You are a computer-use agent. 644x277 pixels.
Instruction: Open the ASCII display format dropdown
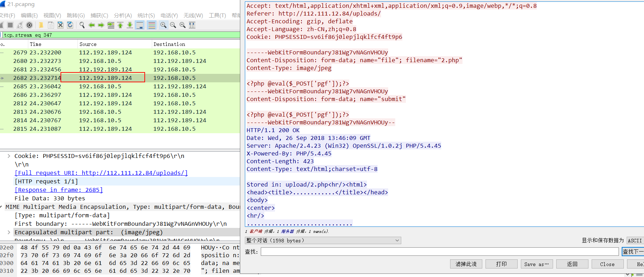pos(635,241)
